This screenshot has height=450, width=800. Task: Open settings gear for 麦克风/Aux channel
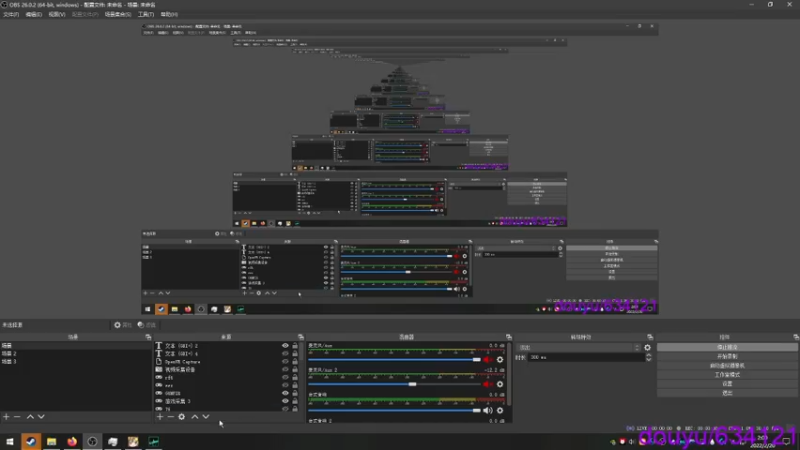pos(500,360)
